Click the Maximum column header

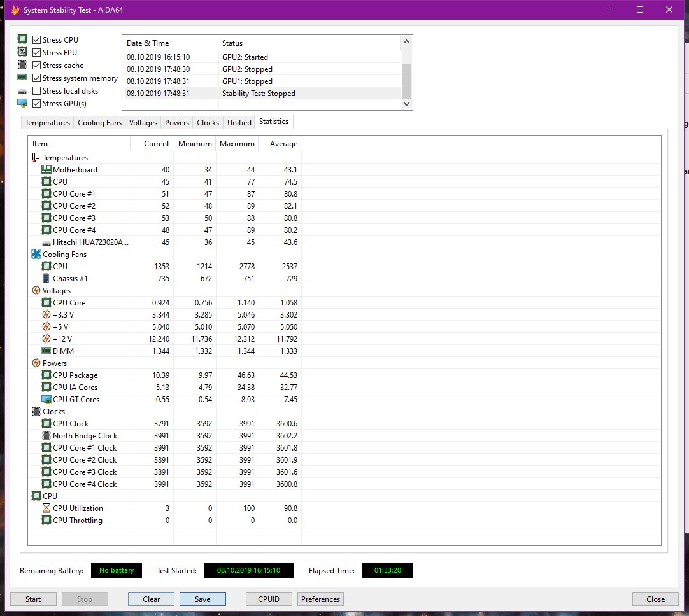[238, 144]
